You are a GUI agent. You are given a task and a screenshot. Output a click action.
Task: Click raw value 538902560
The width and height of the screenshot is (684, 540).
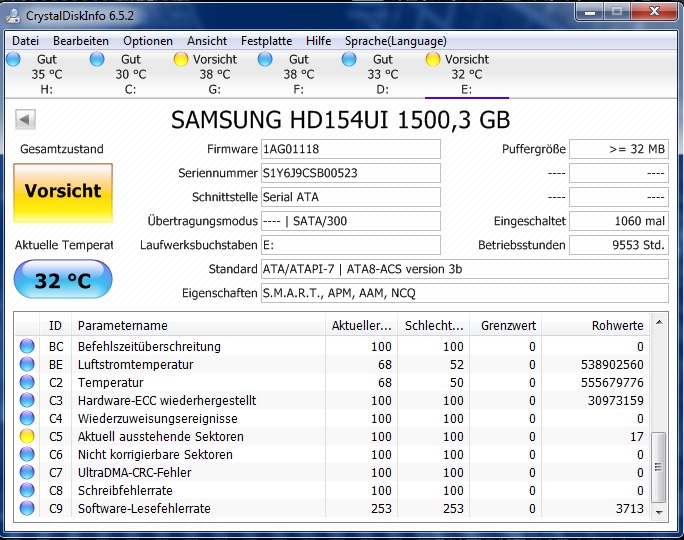(612, 365)
